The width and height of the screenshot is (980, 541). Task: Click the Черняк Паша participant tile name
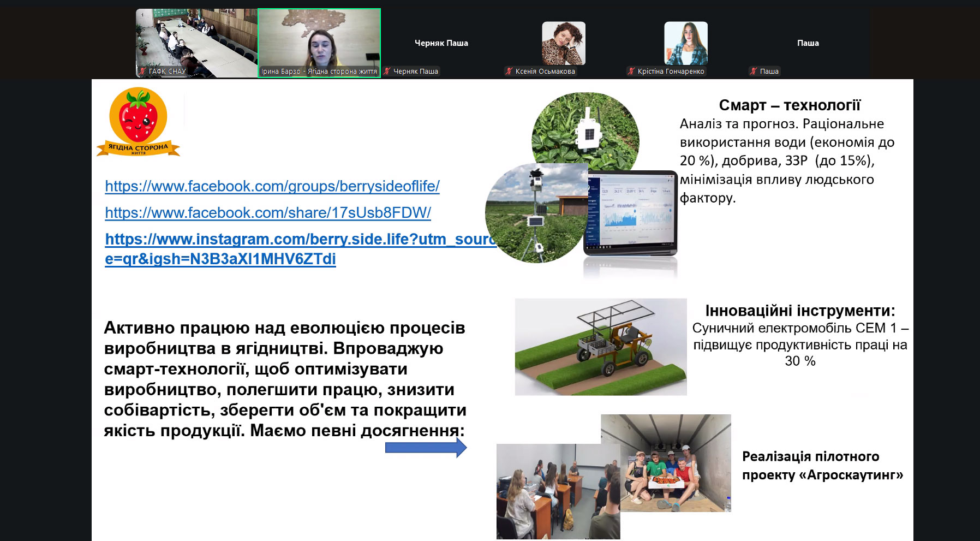tap(441, 43)
